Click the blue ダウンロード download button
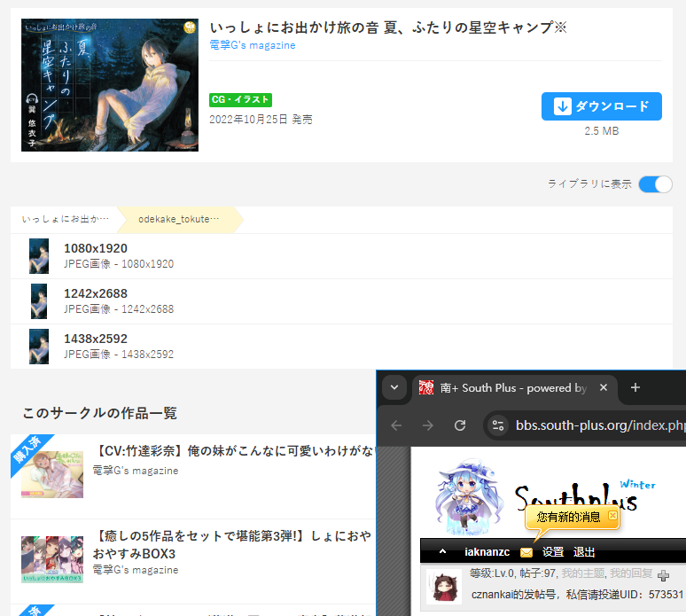 [601, 106]
